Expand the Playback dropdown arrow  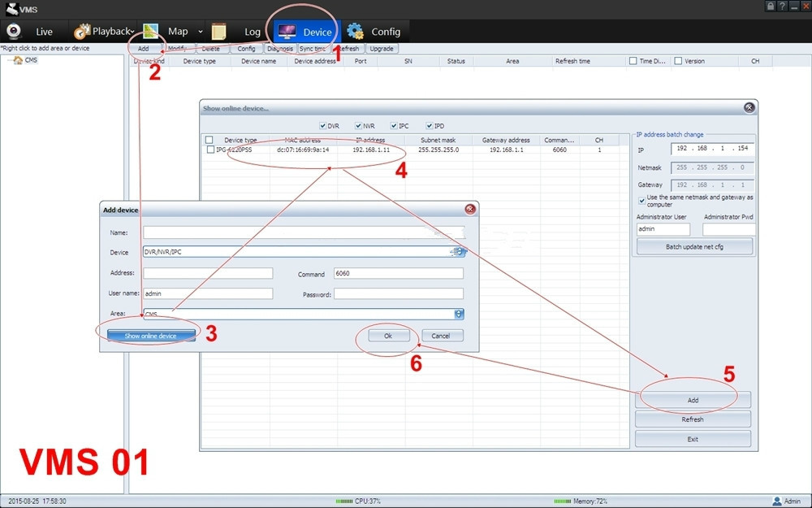pyautogui.click(x=201, y=32)
